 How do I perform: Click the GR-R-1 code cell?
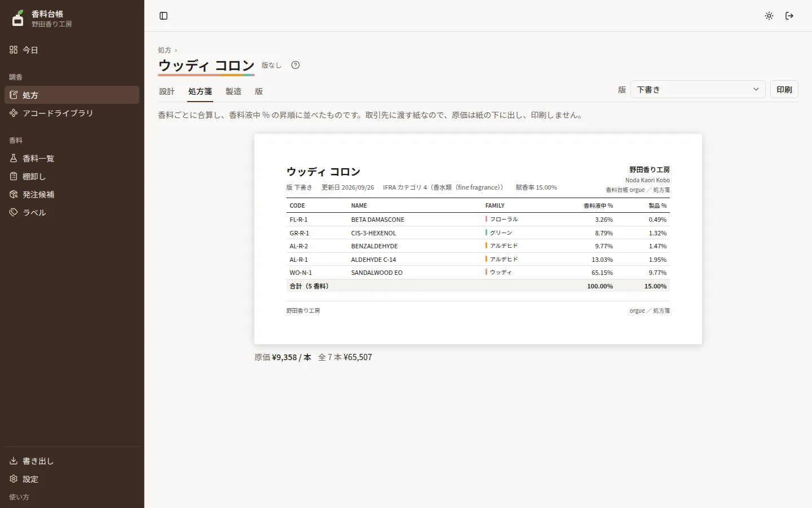(299, 233)
